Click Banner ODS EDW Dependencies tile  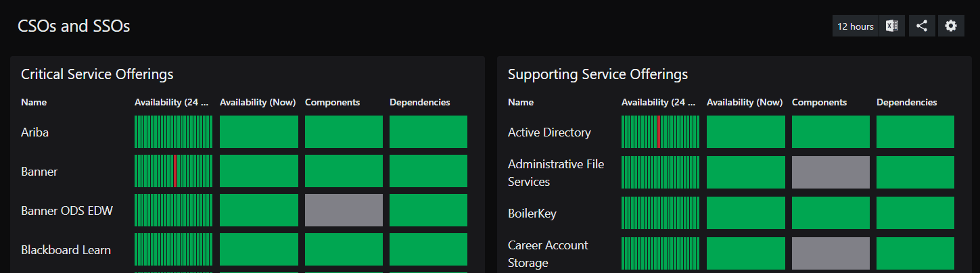pos(428,210)
